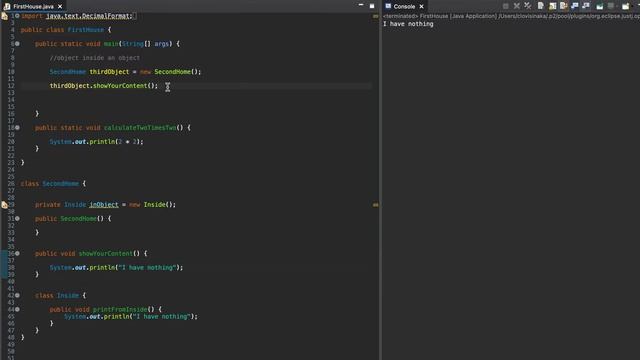
Task: Click class name 'FirstHouse' on line 4
Action: [x=86, y=30]
